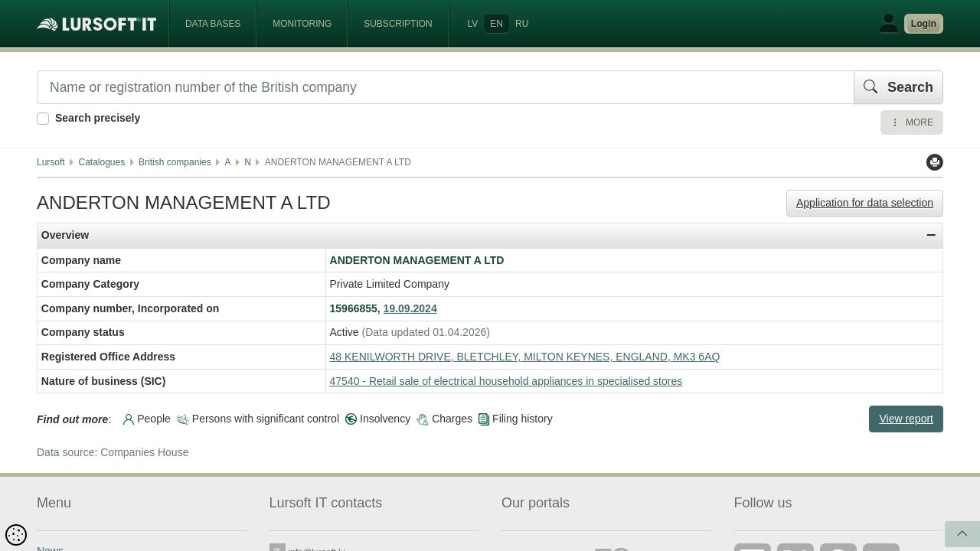Open Filing history section
980x551 pixels.
pos(515,419)
